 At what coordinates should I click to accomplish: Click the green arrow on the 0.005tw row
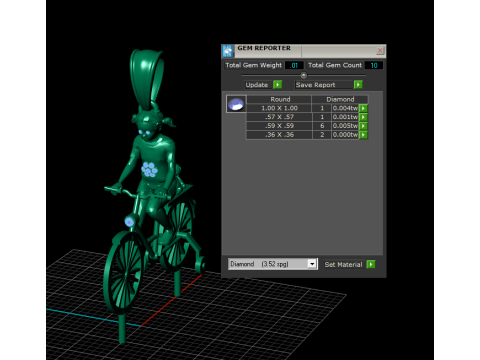tap(363, 126)
